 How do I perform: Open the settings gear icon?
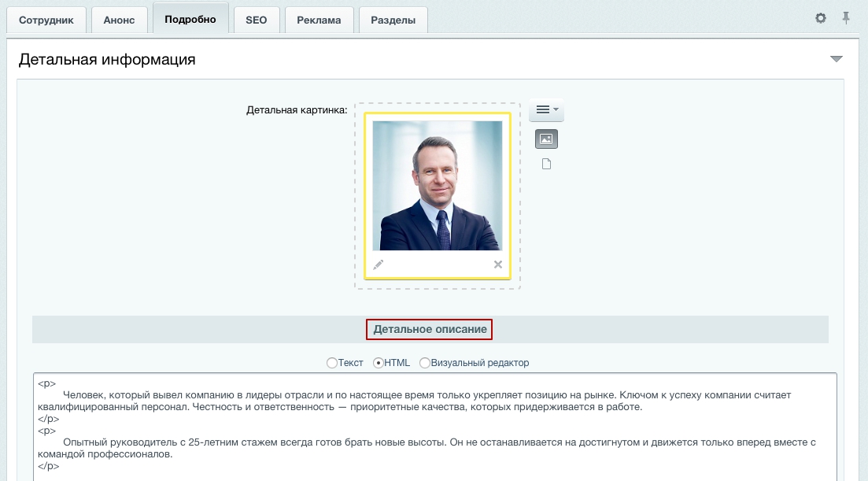coord(821,18)
